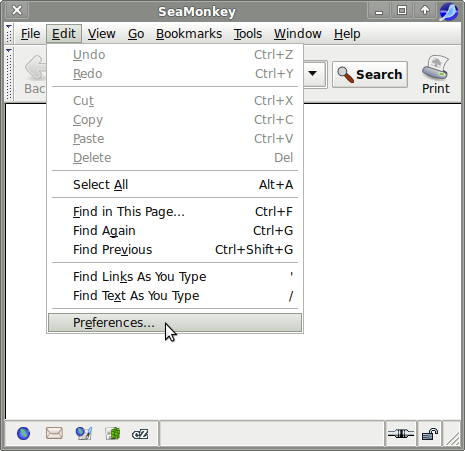Screen dimensions: 465x451
Task: Open the URL bar history dropdown arrow
Action: [x=312, y=74]
